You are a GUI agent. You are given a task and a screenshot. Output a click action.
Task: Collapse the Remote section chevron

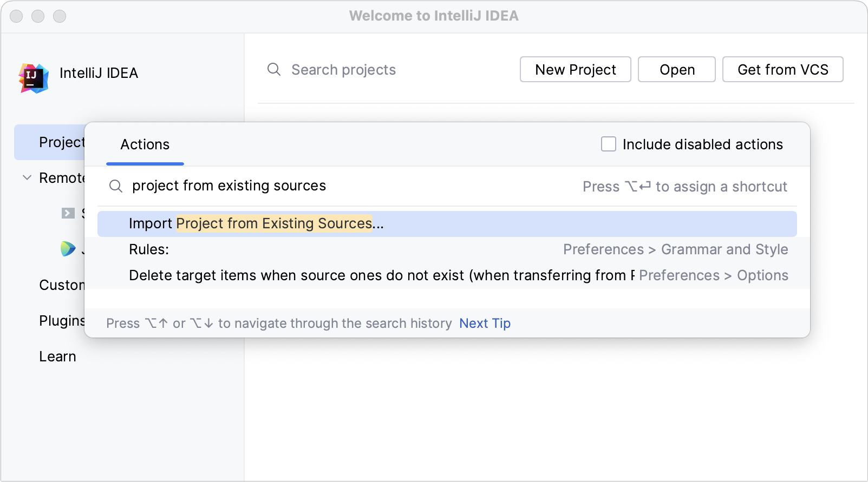27,178
